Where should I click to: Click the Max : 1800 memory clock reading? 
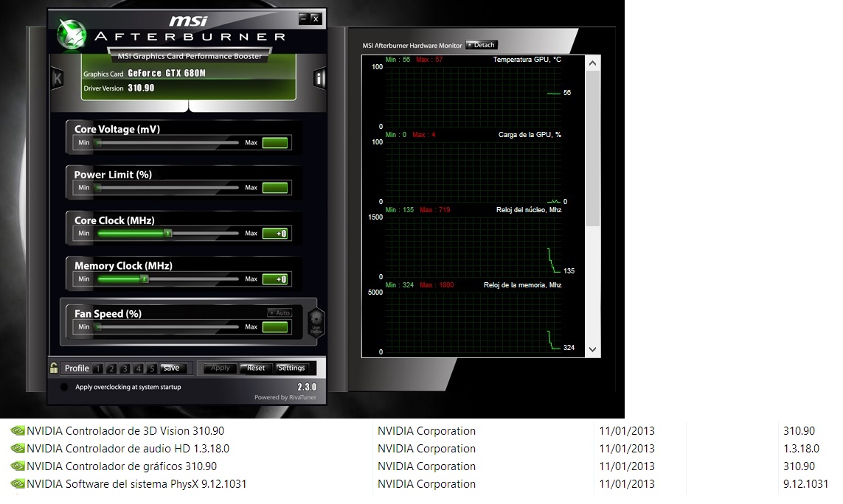437,284
